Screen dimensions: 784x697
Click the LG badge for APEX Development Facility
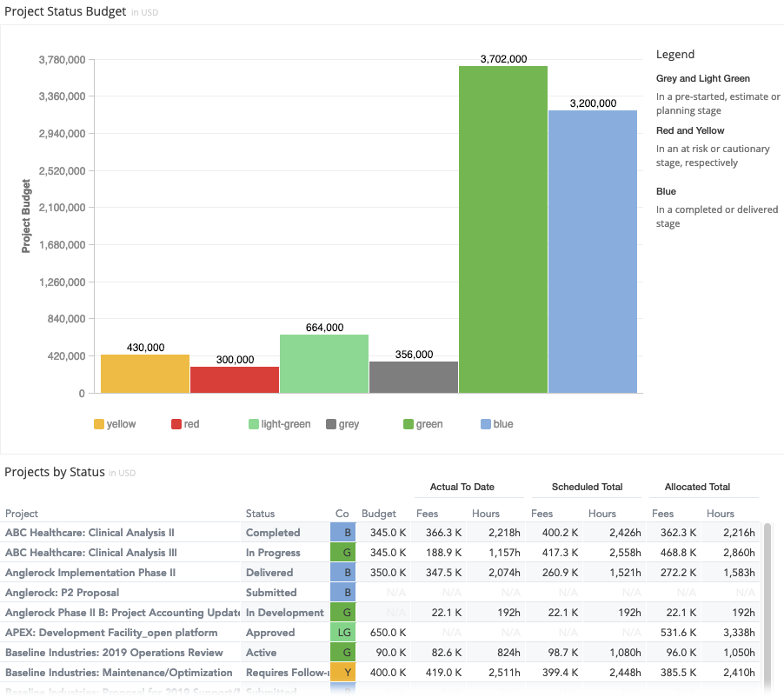click(343, 633)
